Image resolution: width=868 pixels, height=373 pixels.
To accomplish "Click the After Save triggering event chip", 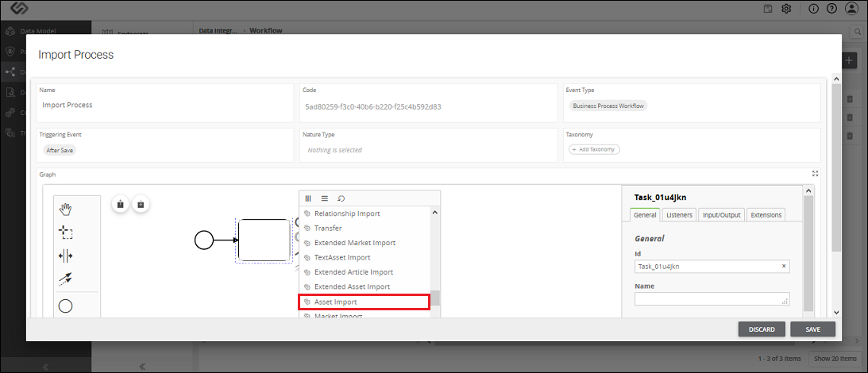I will [60, 150].
